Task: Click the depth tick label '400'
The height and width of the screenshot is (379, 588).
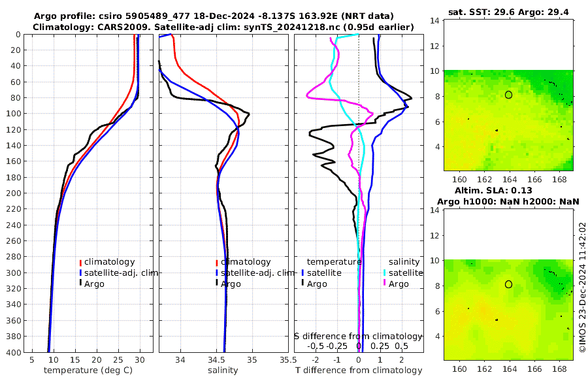Action: tap(14, 352)
